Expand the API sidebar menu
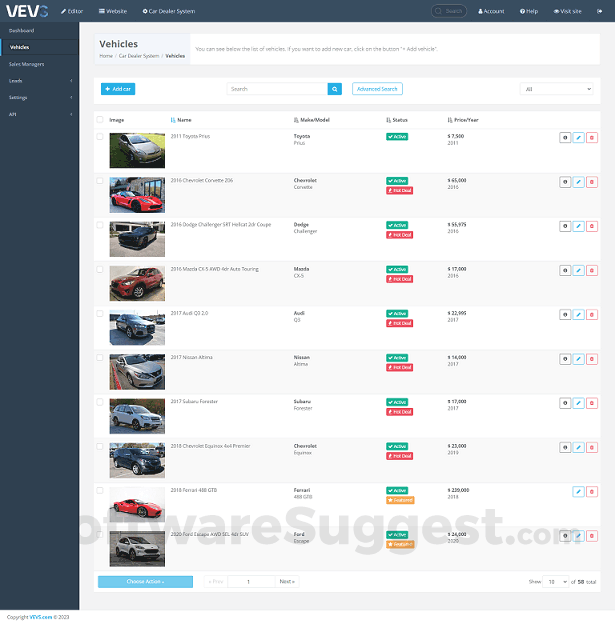Screen dimensions: 615x624 pyautogui.click(x=39, y=114)
